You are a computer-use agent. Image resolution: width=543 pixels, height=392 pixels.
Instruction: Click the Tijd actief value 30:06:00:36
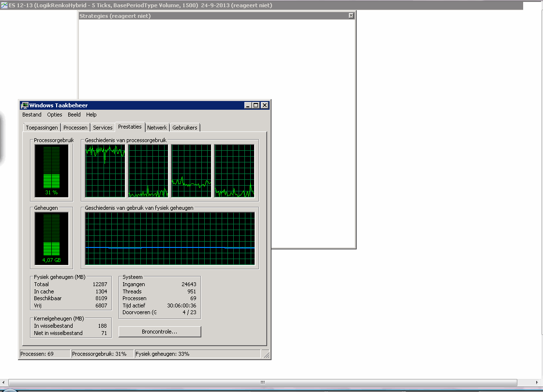pyautogui.click(x=181, y=305)
